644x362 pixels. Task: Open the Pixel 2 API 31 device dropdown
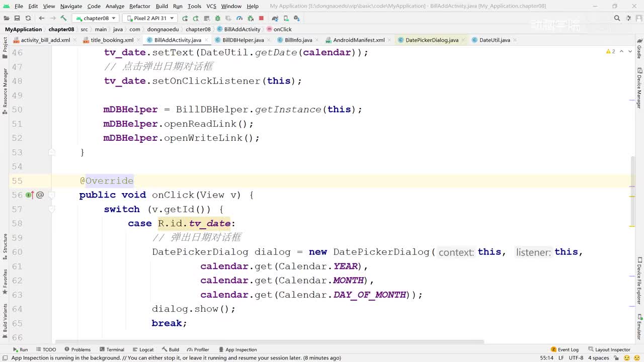[x=149, y=18]
